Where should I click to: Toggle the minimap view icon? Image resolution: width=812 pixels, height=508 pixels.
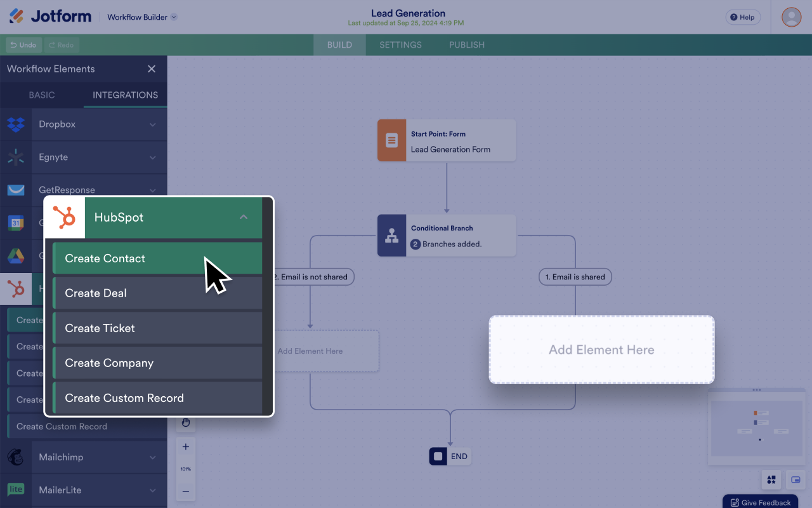(x=796, y=479)
